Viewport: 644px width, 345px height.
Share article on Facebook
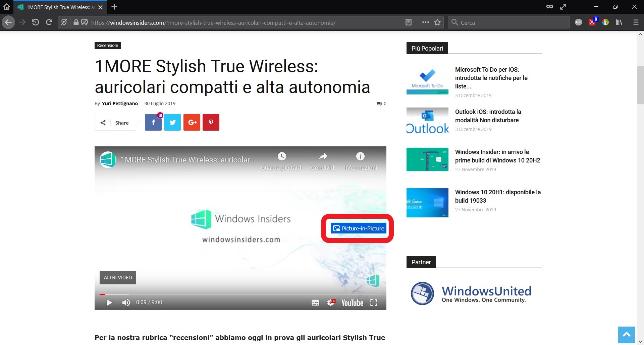(153, 122)
